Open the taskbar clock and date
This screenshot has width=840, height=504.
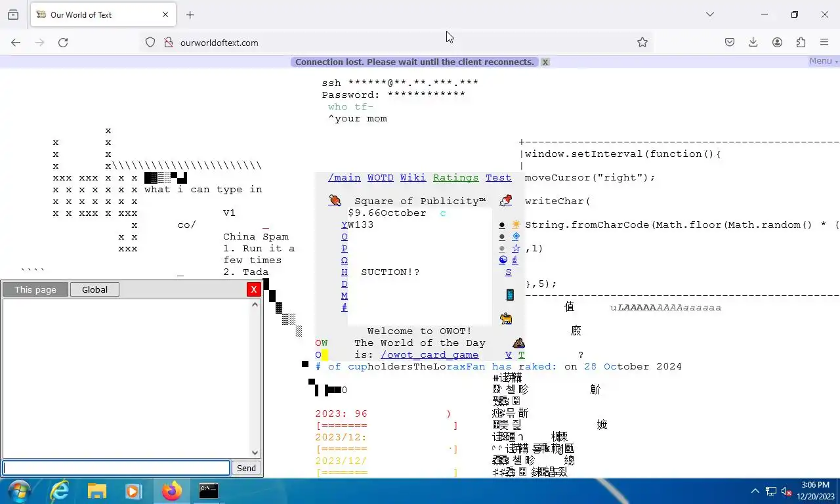click(x=816, y=491)
